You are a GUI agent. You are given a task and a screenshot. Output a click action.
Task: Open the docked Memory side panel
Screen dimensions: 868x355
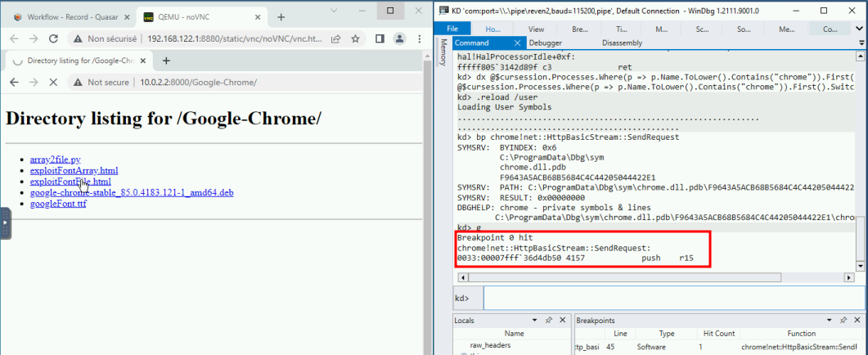tap(443, 52)
